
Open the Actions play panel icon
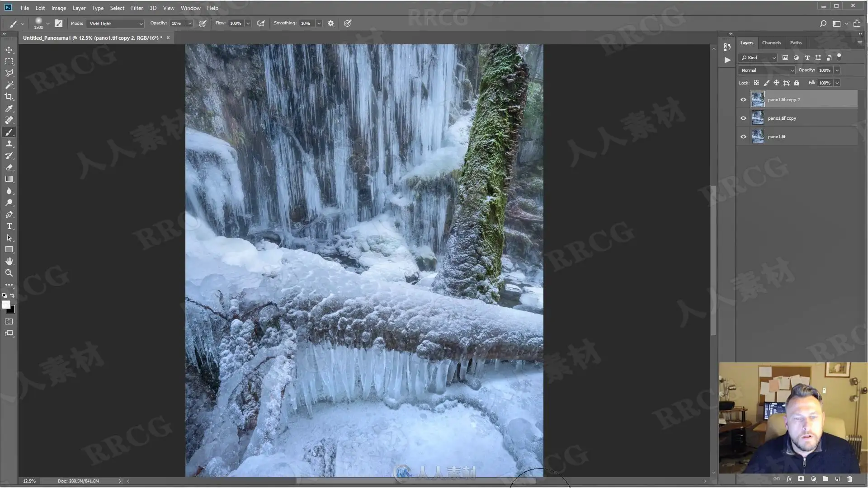point(727,60)
